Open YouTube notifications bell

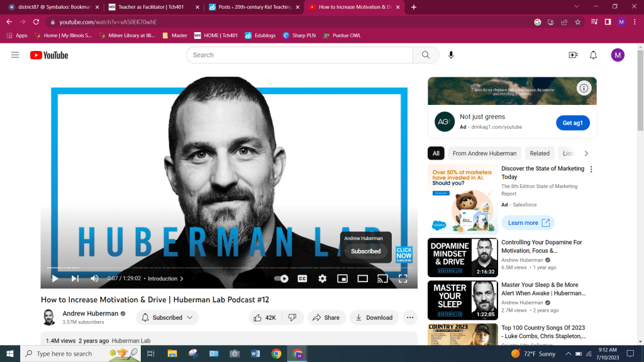[x=594, y=55]
